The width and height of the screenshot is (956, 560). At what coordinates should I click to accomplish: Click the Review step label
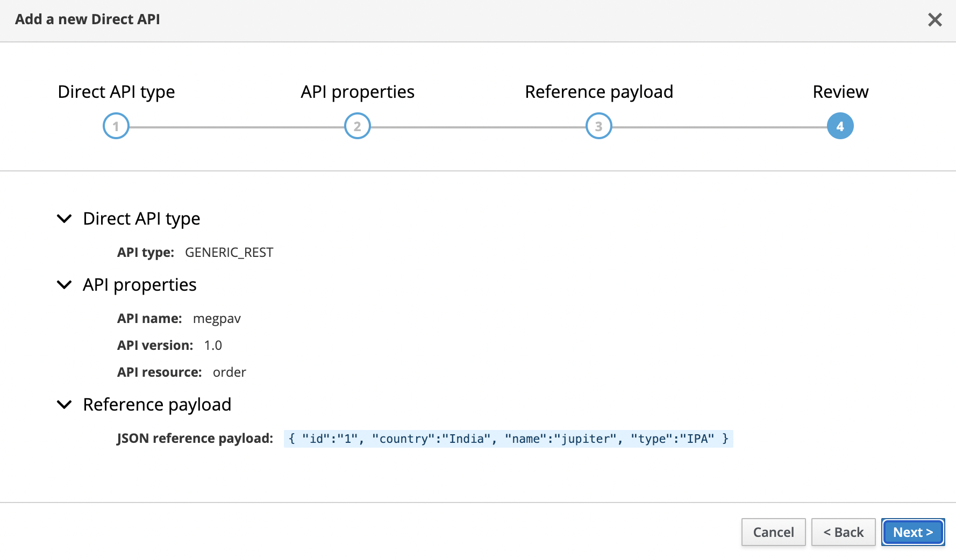tap(840, 92)
